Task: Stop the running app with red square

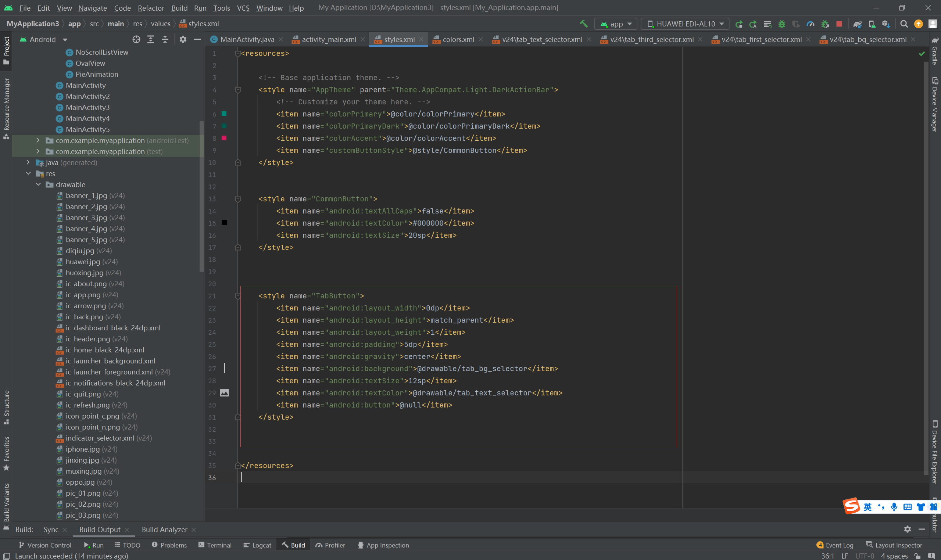Action: pos(839,24)
